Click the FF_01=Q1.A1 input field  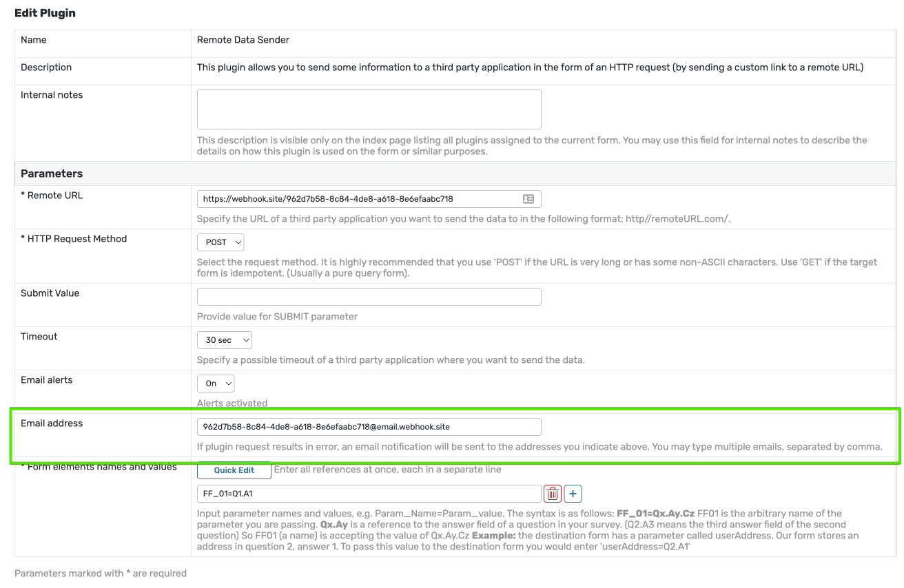pyautogui.click(x=345, y=493)
